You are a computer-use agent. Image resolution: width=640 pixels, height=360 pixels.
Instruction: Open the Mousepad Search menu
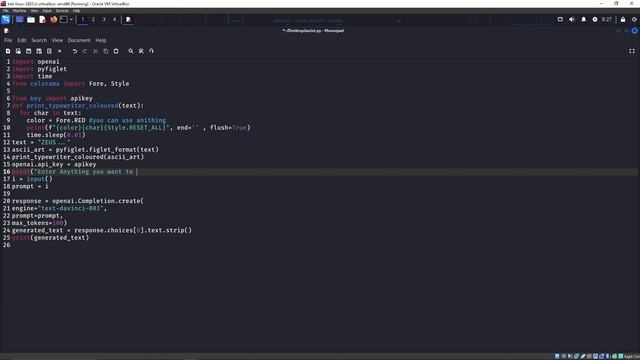click(39, 40)
